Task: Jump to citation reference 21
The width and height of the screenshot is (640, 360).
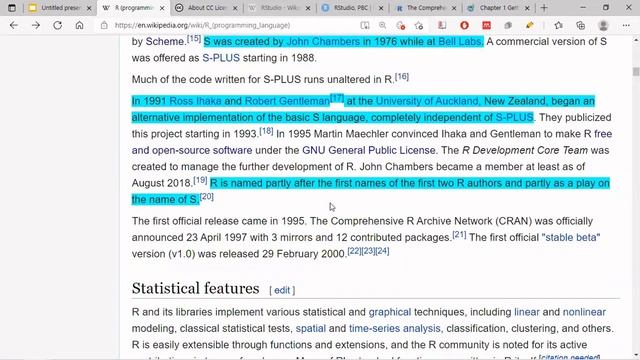Action: pyautogui.click(x=459, y=235)
